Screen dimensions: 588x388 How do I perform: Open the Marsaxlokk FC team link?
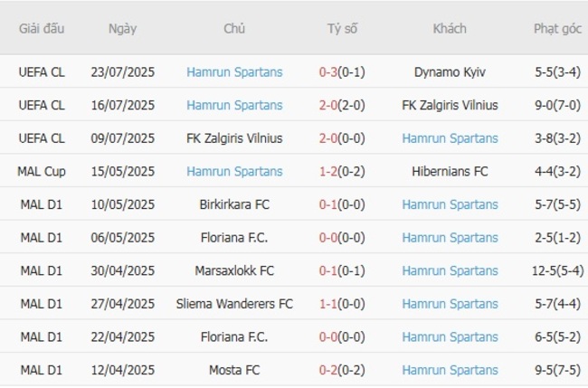pyautogui.click(x=234, y=270)
